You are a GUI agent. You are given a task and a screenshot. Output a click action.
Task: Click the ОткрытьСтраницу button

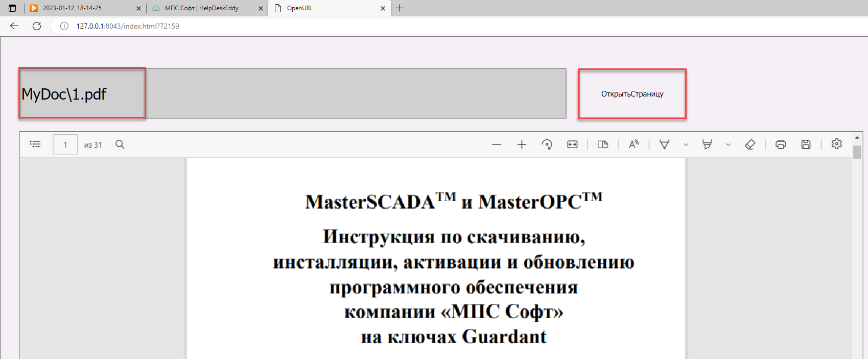pos(632,94)
